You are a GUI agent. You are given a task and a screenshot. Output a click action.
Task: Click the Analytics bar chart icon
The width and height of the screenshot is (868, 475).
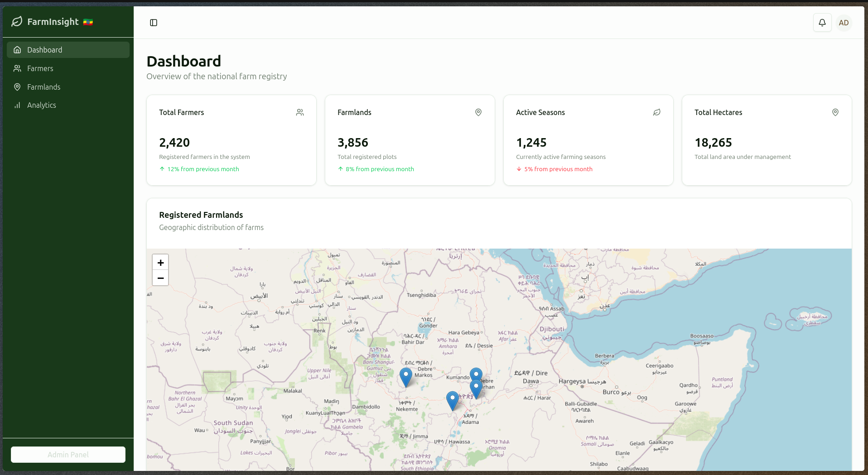(17, 105)
